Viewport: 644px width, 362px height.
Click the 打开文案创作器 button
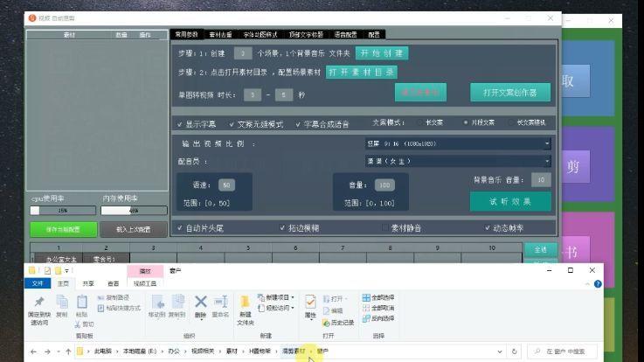(x=510, y=93)
